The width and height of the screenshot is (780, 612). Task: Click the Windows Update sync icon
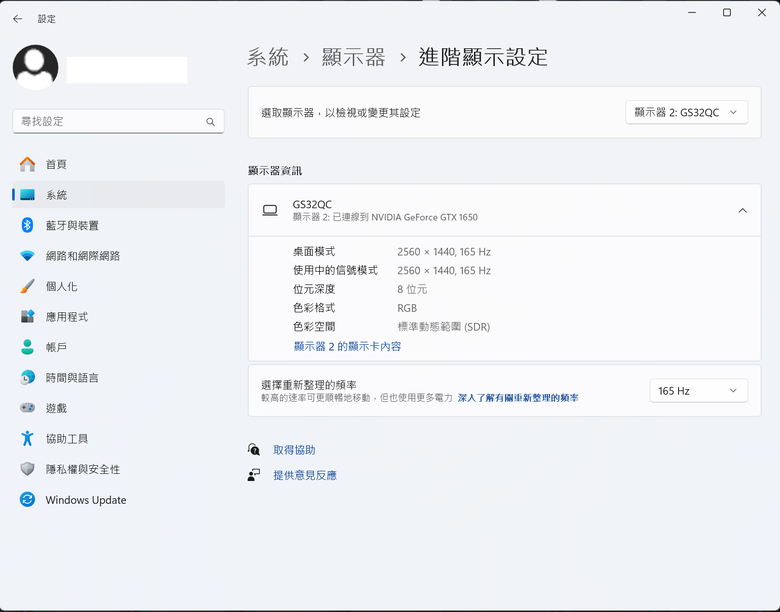pos(27,500)
